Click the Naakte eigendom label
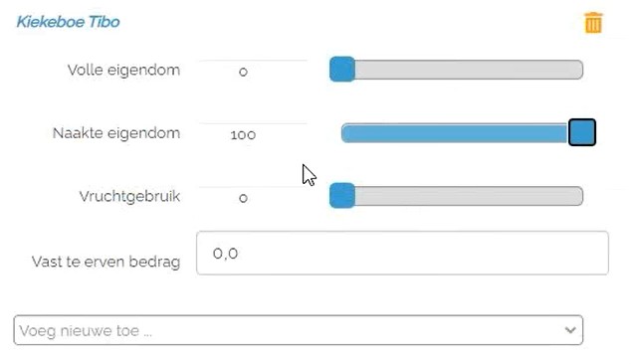 tap(116, 132)
